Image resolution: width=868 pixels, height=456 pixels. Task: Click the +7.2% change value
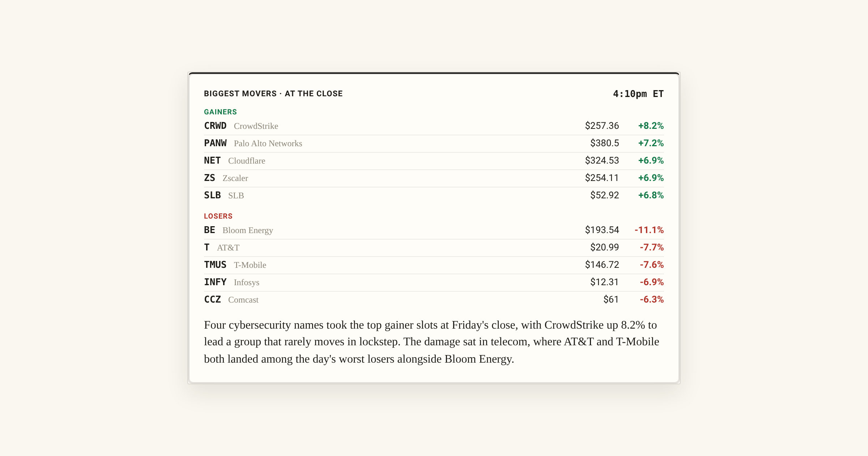pos(651,143)
